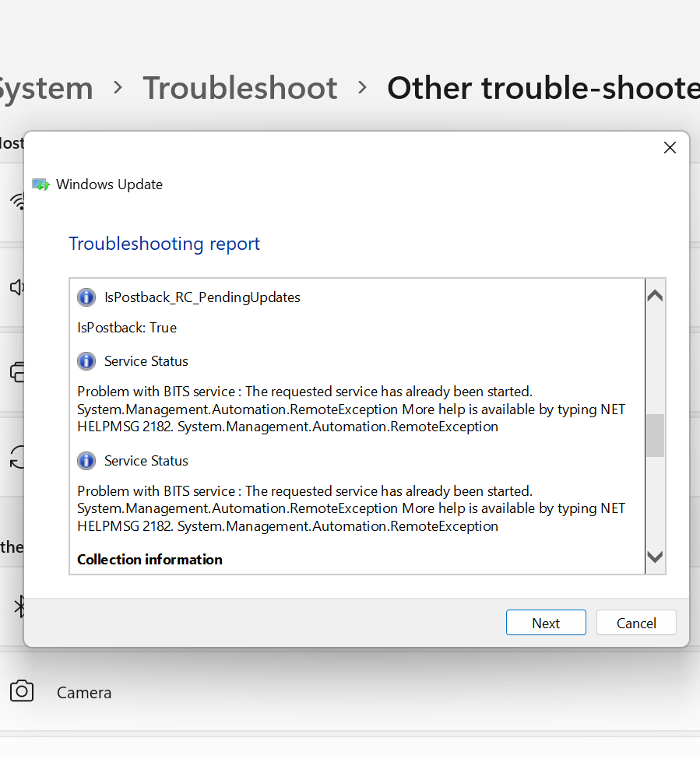Click the Collection information heading
This screenshot has width=700, height=759.
pyautogui.click(x=149, y=560)
